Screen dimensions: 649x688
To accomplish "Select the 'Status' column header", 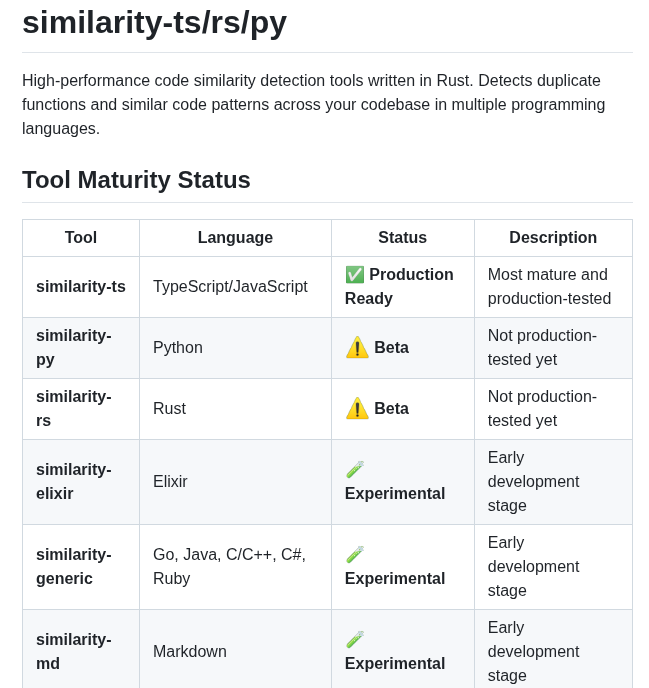I will click(x=402, y=237).
